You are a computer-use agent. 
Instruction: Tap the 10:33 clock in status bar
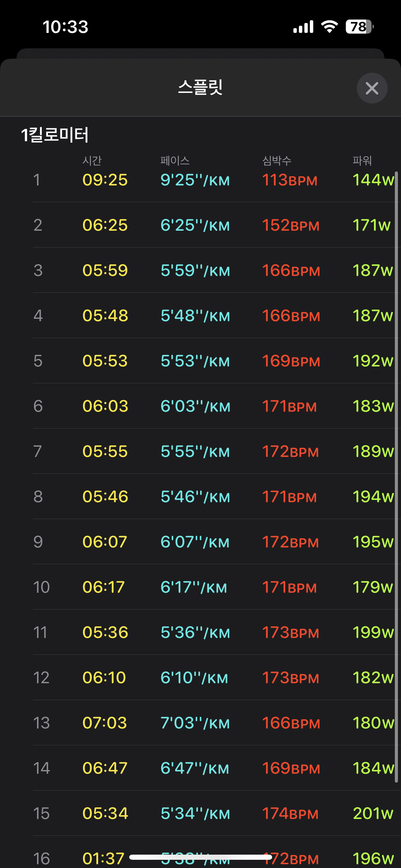65,27
